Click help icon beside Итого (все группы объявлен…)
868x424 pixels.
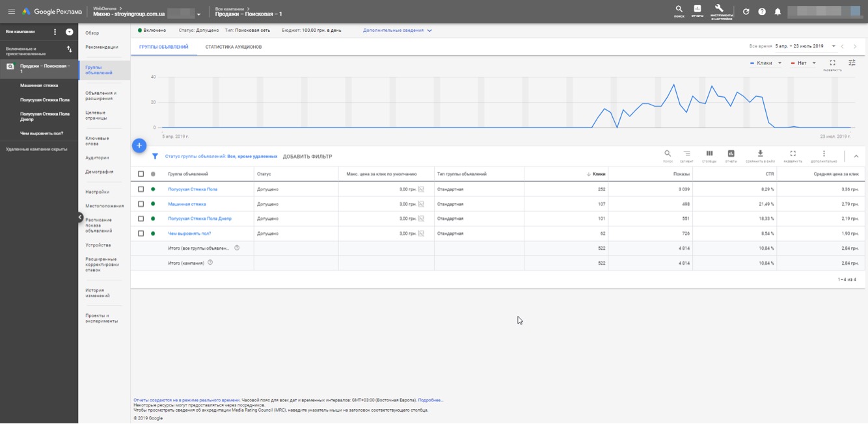coord(237,248)
